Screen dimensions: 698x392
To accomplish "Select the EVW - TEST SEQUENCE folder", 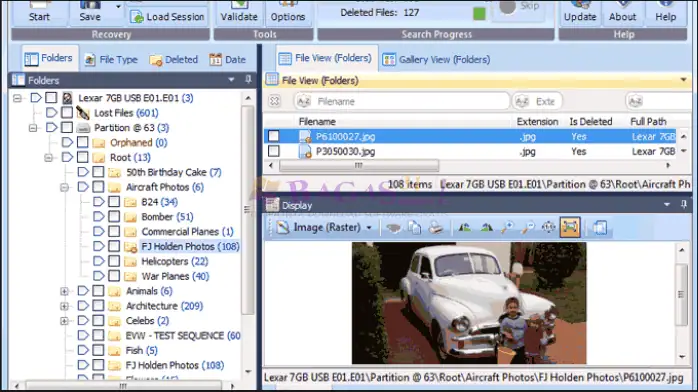I will pyautogui.click(x=183, y=335).
